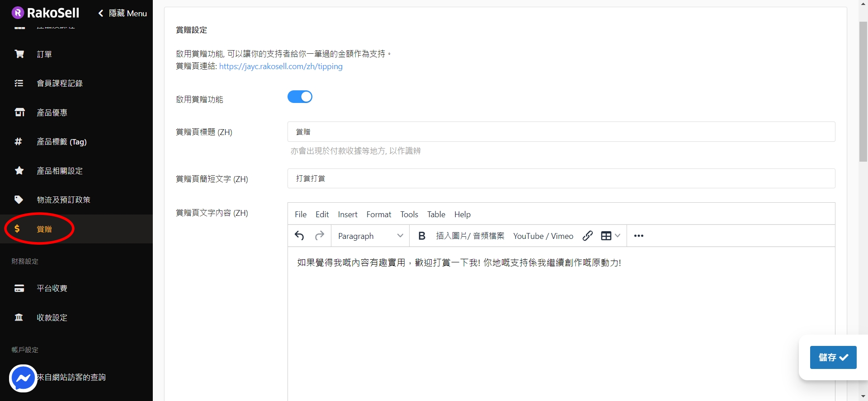This screenshot has width=868, height=401.
Task: Click the redo arrow in editor toolbar
Action: [x=320, y=236]
